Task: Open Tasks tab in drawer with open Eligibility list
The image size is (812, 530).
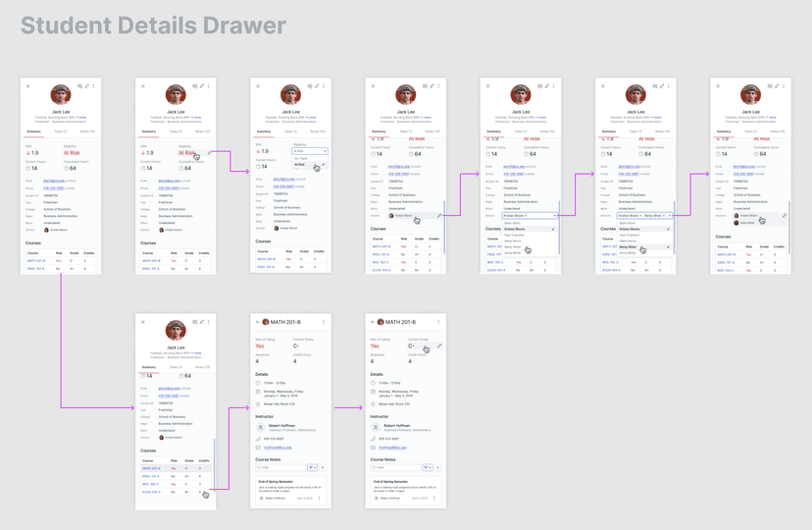Action: [290, 131]
